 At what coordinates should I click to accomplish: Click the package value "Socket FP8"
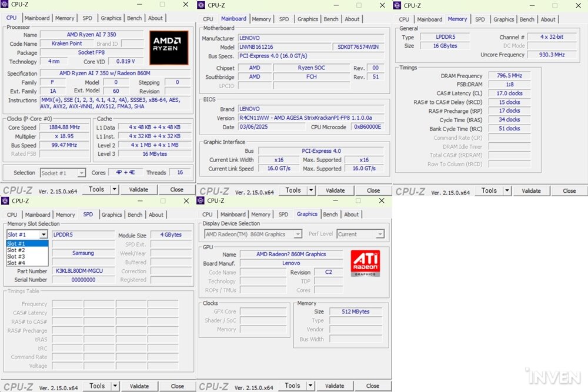(92, 52)
